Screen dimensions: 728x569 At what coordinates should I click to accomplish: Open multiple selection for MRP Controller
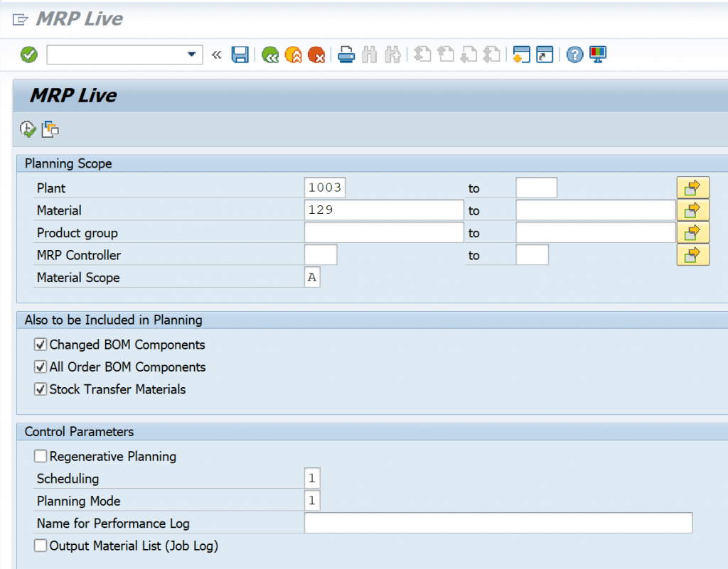point(692,254)
